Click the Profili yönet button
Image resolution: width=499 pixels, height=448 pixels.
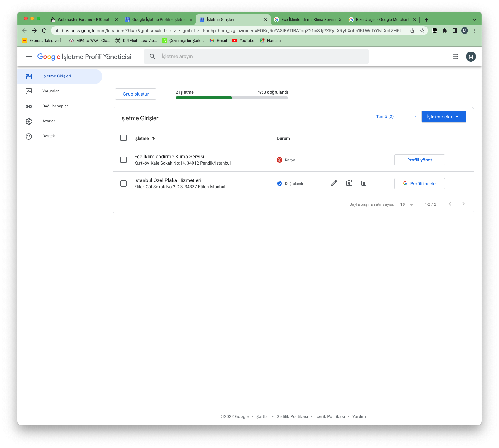(420, 160)
